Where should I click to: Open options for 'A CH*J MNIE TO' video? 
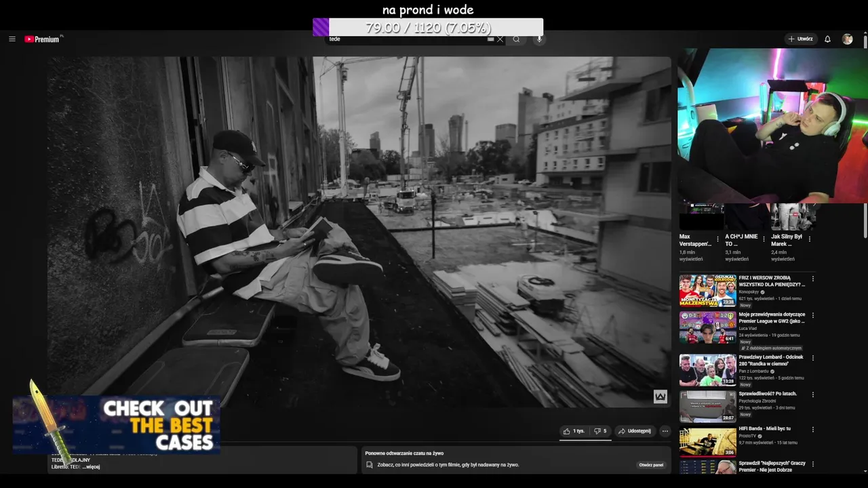764,239
